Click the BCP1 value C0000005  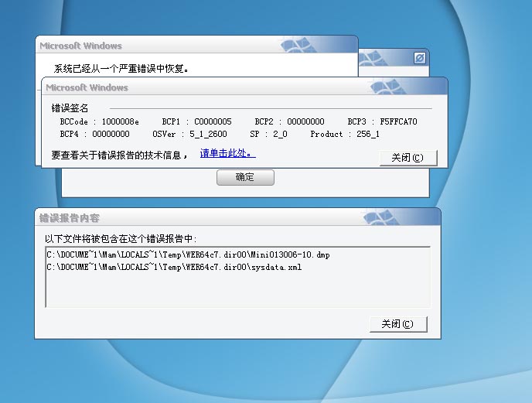coord(213,121)
